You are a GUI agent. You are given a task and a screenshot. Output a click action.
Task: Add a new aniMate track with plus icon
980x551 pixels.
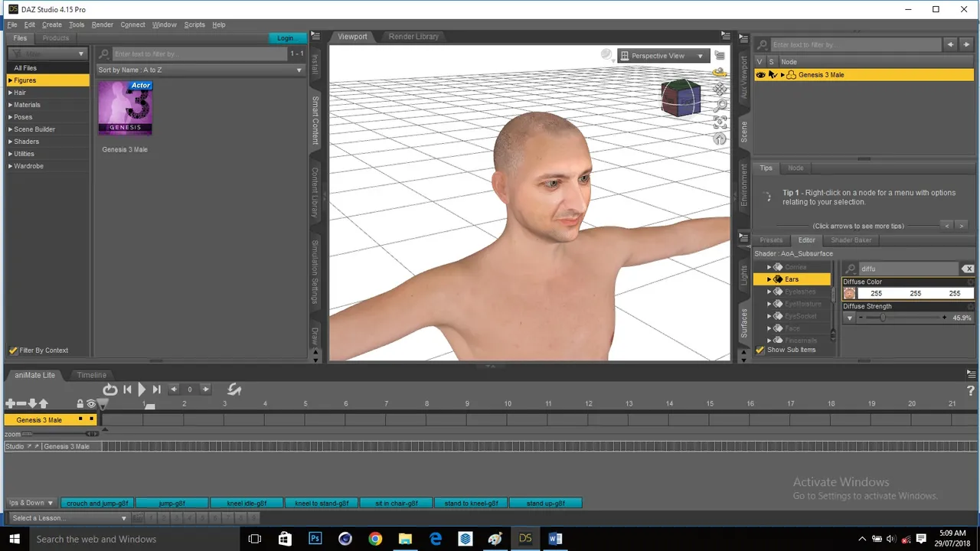(10, 403)
